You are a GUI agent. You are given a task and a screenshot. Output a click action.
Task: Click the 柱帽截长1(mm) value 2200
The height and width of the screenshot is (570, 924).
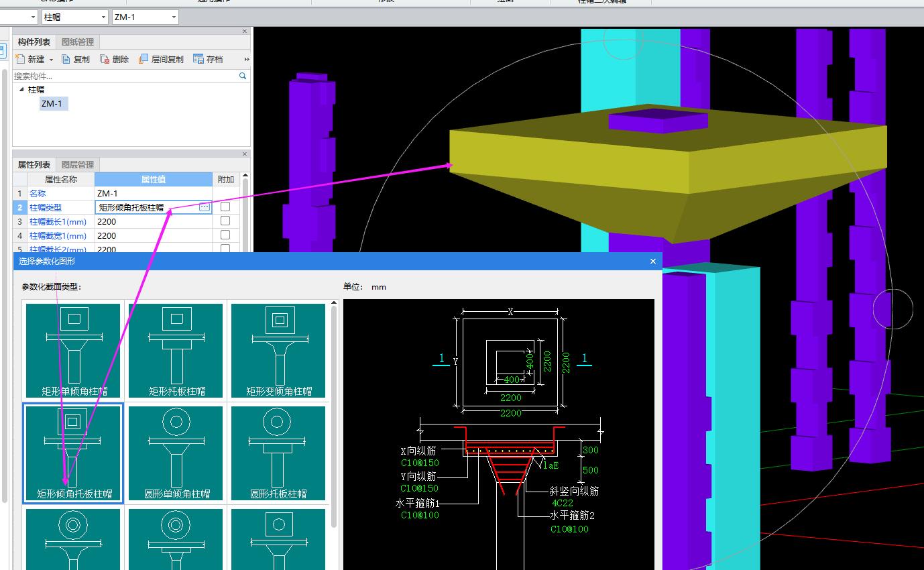[154, 221]
